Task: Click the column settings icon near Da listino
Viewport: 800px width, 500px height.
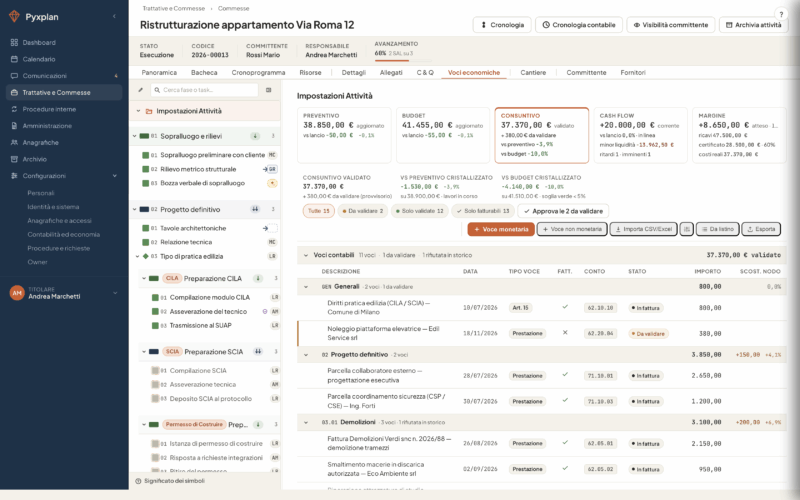Action: coord(686,229)
